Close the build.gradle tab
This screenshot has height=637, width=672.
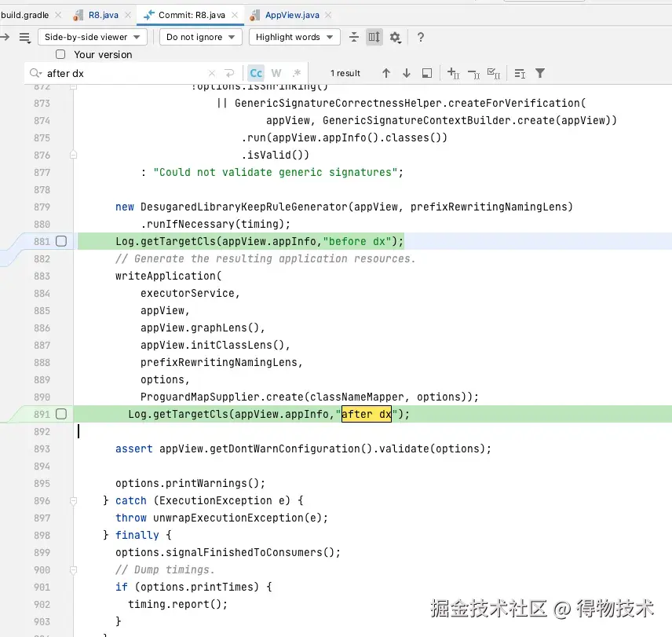[x=58, y=15]
